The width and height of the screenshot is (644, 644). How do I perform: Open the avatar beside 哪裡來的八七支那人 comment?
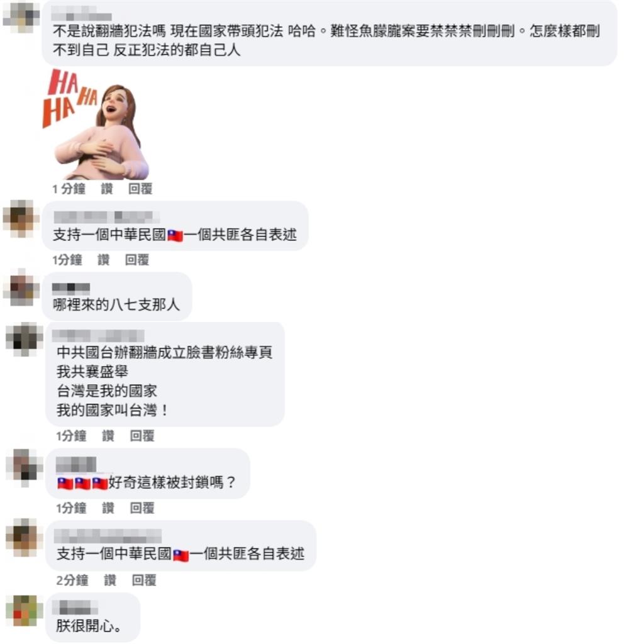click(x=21, y=288)
